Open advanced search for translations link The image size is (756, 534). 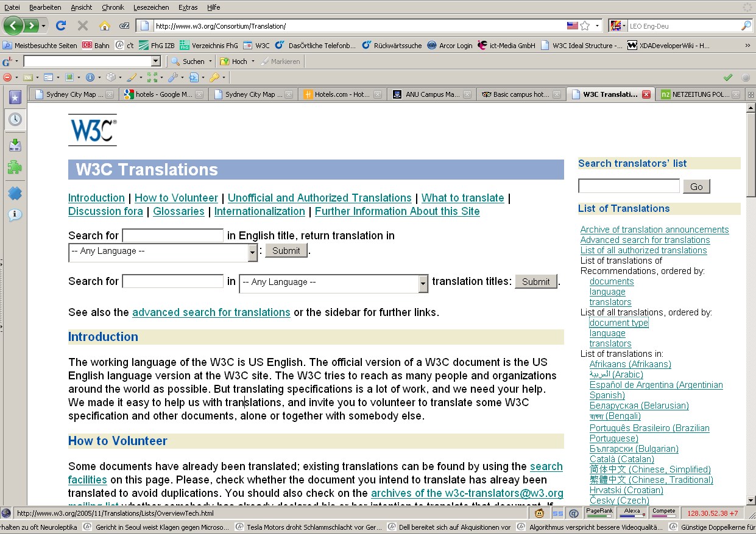pyautogui.click(x=211, y=312)
